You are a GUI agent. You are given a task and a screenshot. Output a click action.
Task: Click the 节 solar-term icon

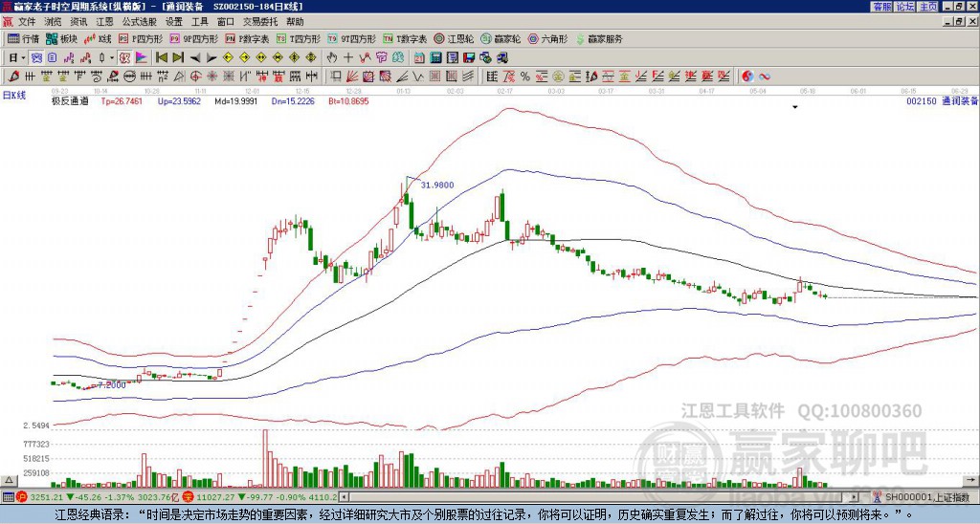click(x=381, y=58)
